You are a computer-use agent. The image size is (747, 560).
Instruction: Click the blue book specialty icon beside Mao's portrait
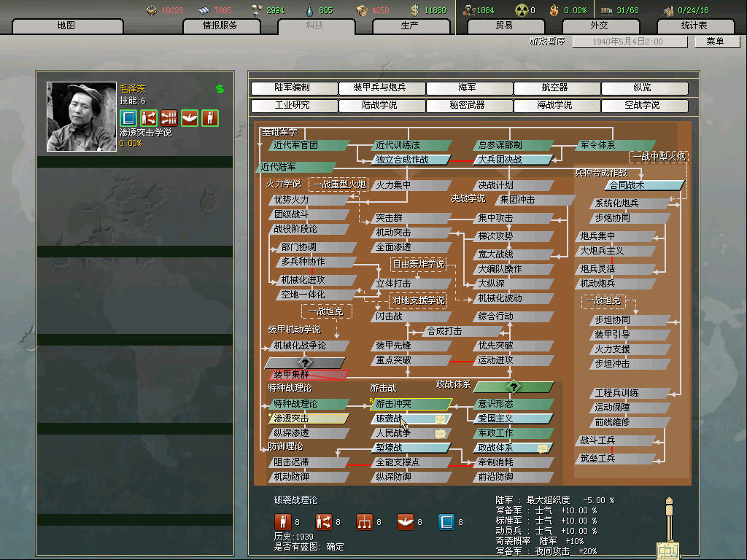pyautogui.click(x=128, y=117)
